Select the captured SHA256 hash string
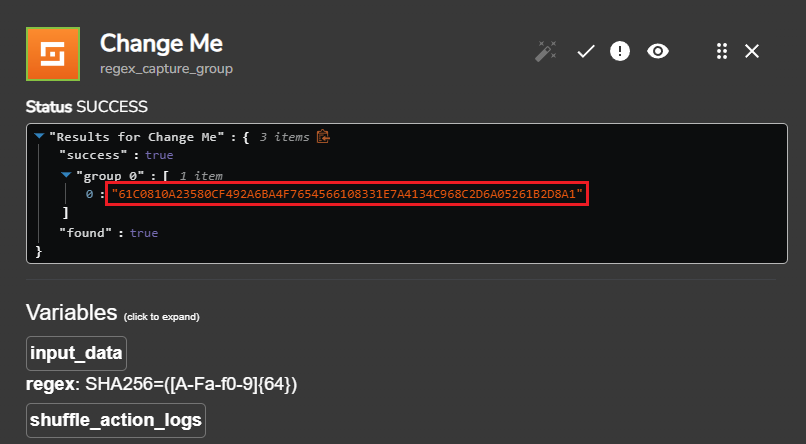Screen dimensions: 806x444 347,194
